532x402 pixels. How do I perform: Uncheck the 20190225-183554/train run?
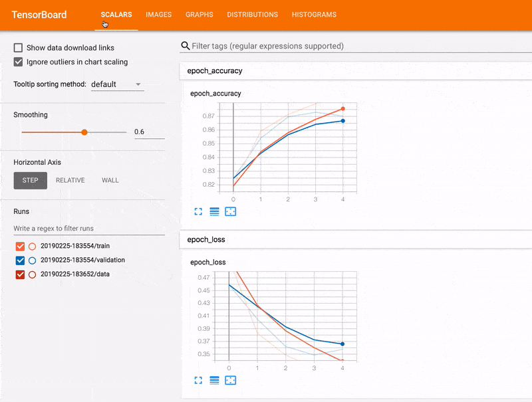19,246
